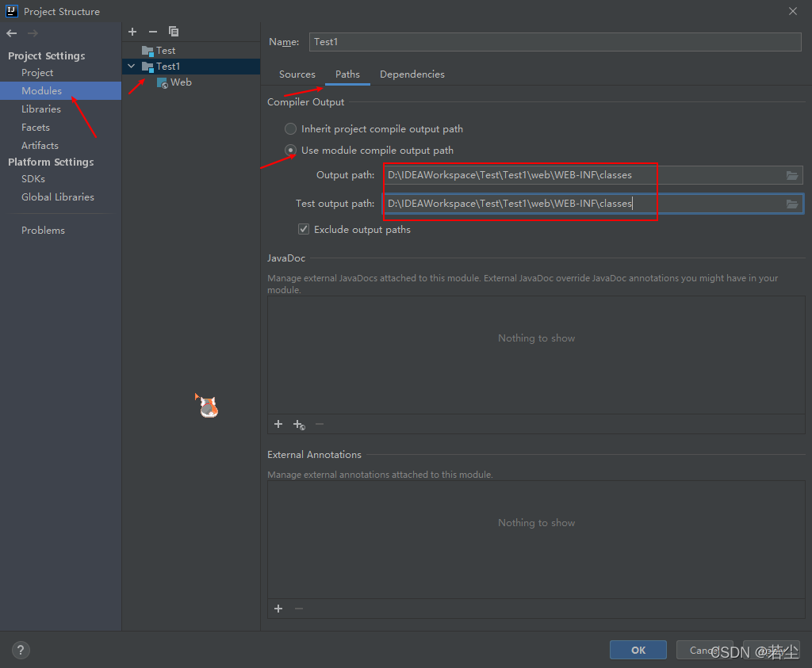This screenshot has height=668, width=812.
Task: Click the Web facet icon
Action: click(162, 82)
